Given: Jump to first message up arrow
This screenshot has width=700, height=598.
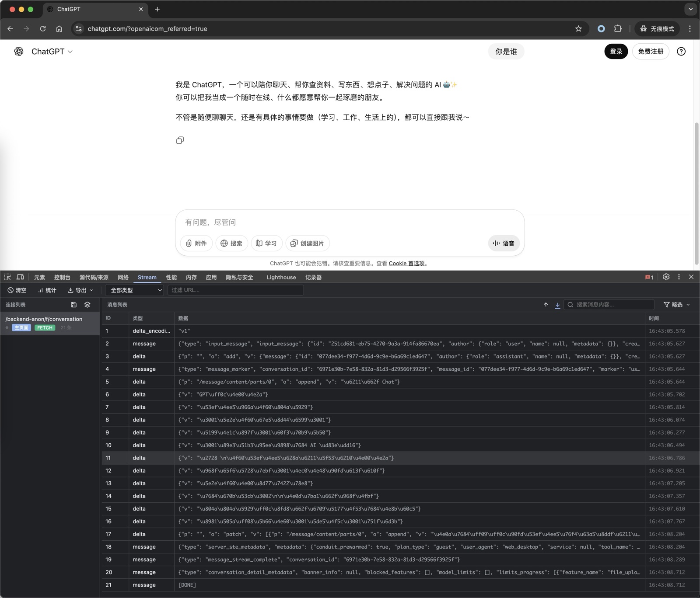Looking at the screenshot, I should tap(546, 305).
